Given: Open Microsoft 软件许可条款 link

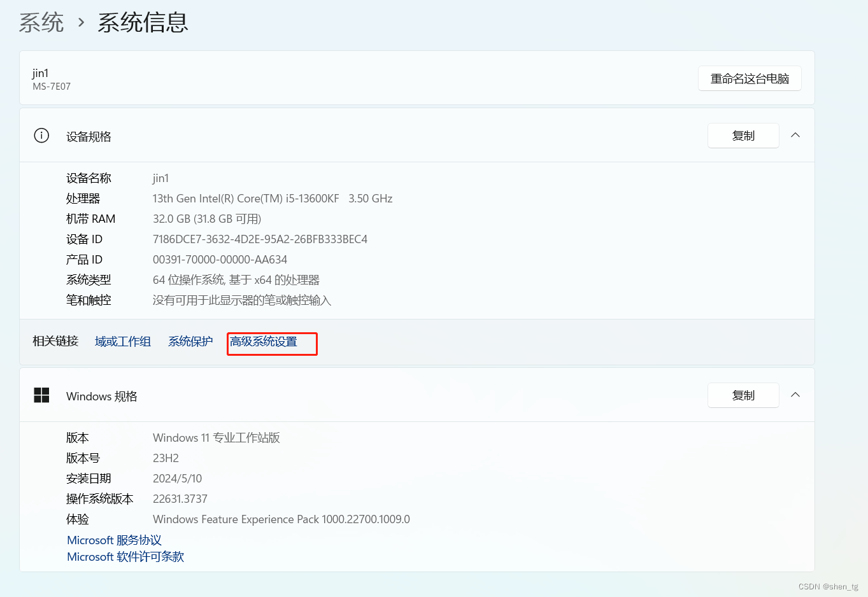Looking at the screenshot, I should click(125, 557).
